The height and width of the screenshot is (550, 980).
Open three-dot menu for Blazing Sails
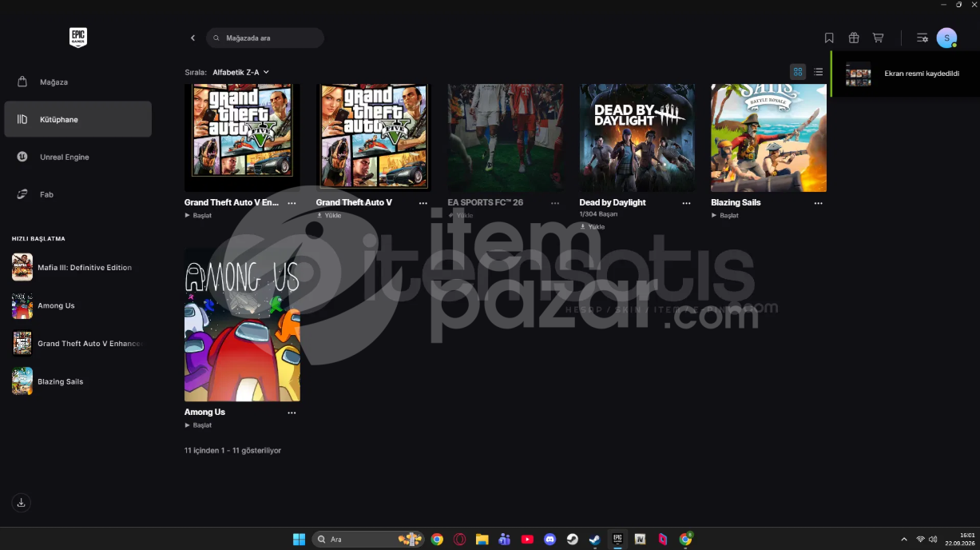[818, 203]
